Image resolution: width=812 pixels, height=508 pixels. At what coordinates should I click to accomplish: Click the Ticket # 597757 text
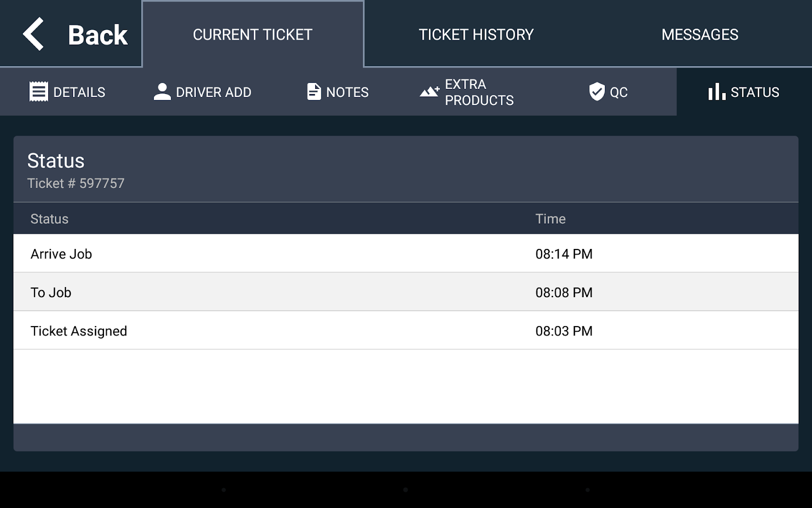pyautogui.click(x=77, y=184)
